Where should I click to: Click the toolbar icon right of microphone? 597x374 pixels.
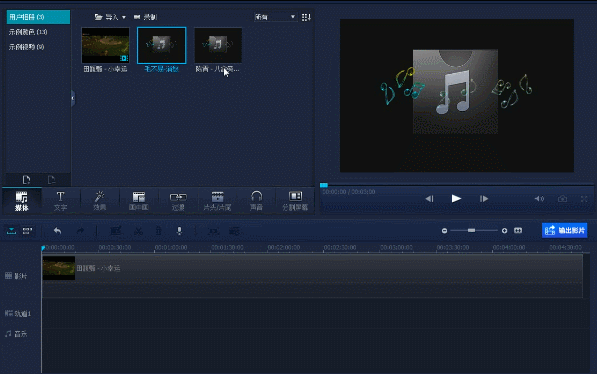point(214,231)
